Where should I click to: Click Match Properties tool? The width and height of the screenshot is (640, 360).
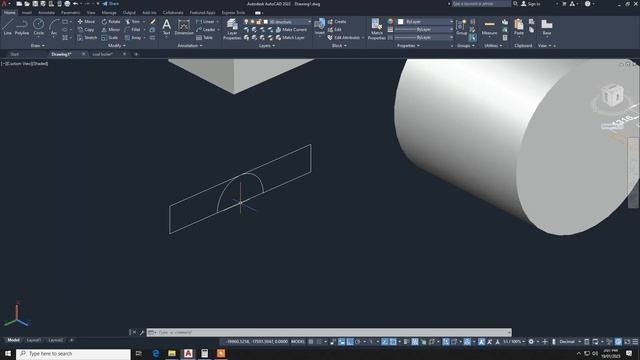376,29
